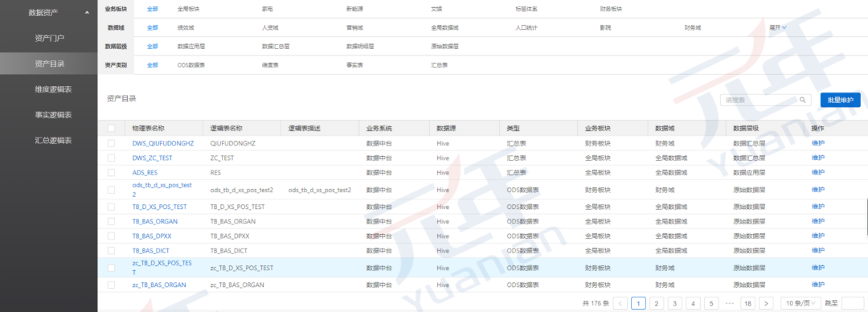Click the search magnifier icon

(x=802, y=101)
